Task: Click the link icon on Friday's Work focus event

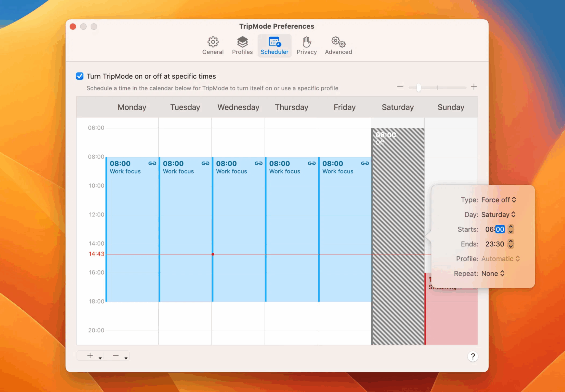Action: [x=365, y=163]
